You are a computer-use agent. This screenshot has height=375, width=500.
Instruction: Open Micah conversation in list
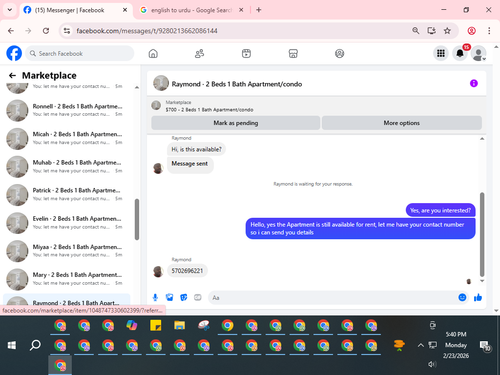68,138
